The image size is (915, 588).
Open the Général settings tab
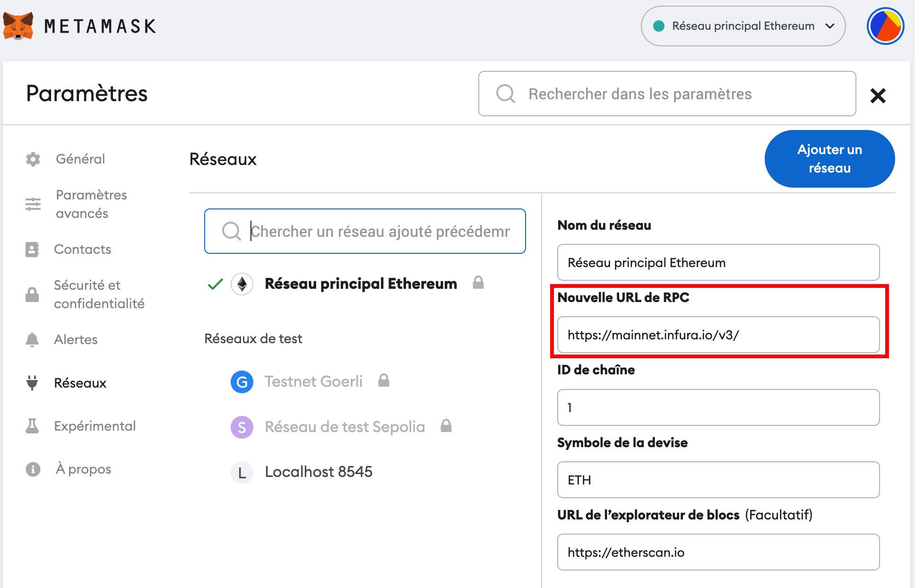coord(80,159)
